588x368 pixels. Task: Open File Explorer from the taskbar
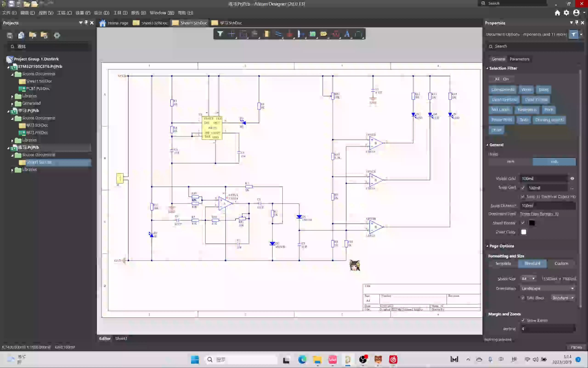317,359
